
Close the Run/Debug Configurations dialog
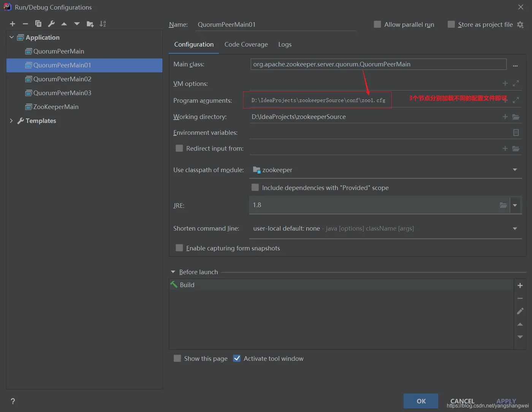coord(521,7)
